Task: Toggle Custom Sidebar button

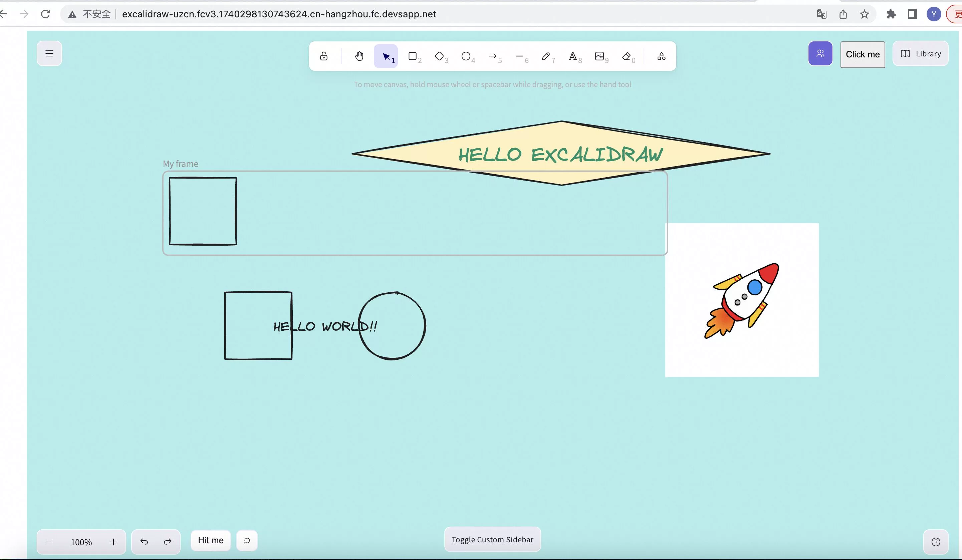Action: [x=492, y=539]
